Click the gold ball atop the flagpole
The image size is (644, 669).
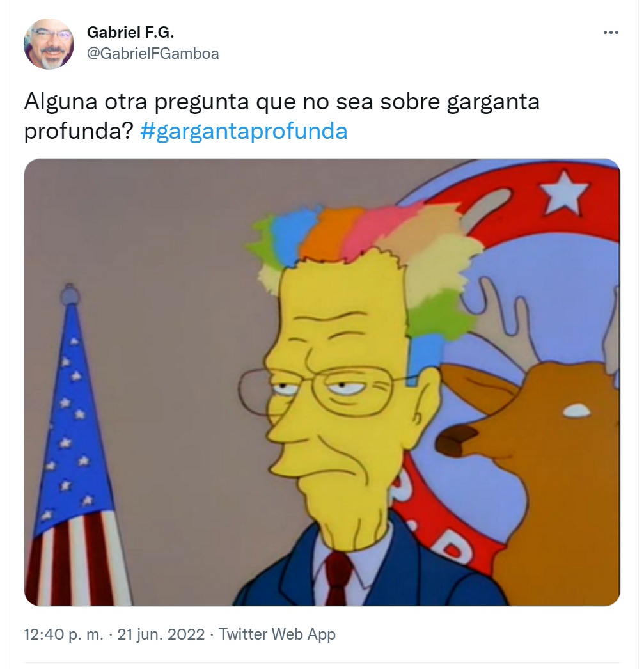point(68,294)
